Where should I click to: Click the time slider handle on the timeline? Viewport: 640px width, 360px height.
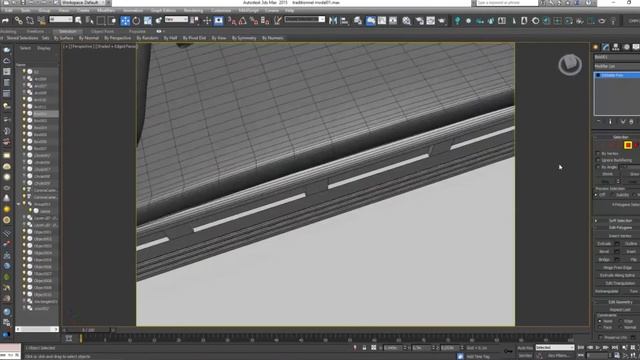89,330
